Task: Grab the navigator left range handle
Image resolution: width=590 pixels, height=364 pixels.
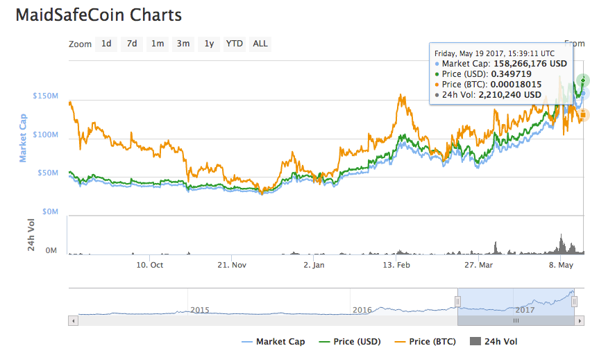Action: coord(457,302)
